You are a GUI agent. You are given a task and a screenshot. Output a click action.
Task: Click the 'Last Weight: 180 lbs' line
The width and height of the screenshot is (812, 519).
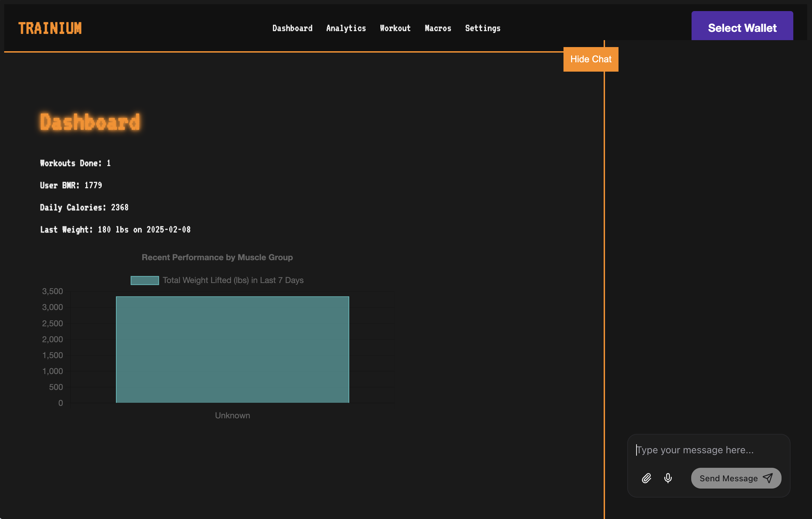115,230
